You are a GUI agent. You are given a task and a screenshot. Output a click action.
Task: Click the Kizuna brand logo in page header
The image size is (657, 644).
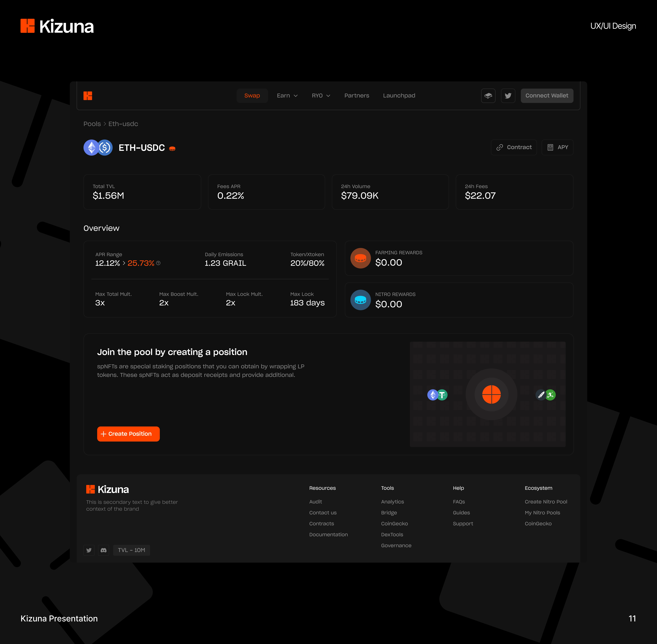(x=57, y=26)
